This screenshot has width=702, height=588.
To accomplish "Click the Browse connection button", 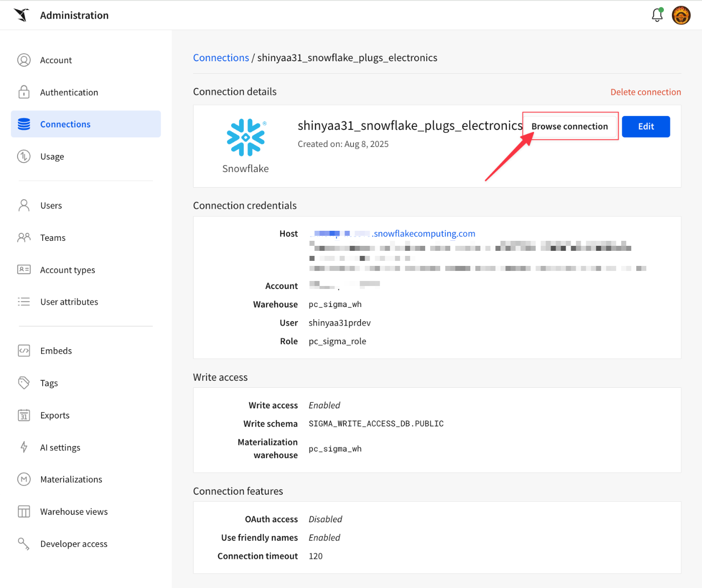I will pos(570,126).
